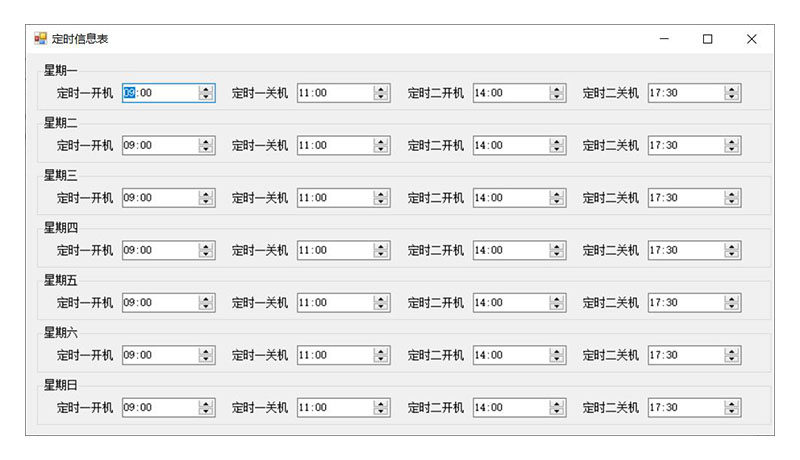Click the 星期一 group label
800x460 pixels.
(x=60, y=70)
